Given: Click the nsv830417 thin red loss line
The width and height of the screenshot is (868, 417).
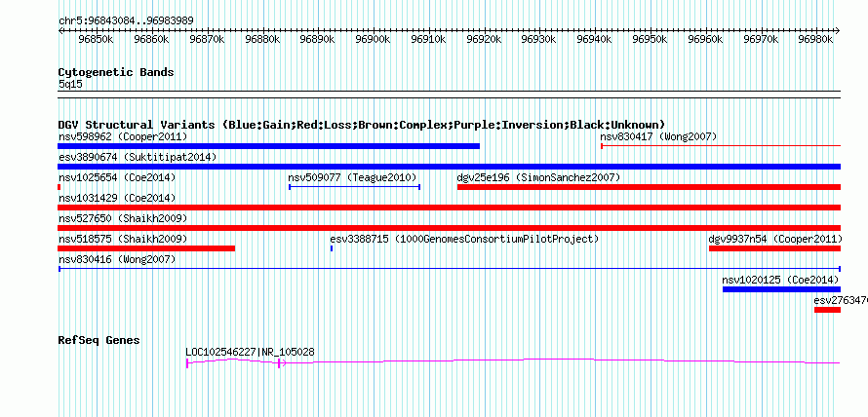Looking at the screenshot, I should click(x=721, y=146).
